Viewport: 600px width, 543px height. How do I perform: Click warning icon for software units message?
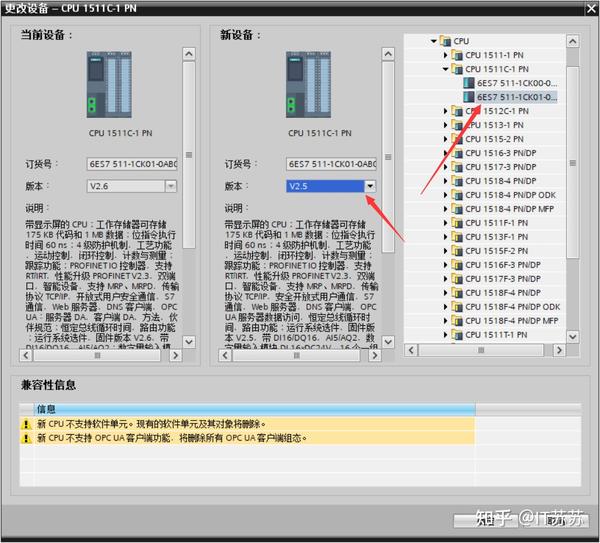coord(26,424)
